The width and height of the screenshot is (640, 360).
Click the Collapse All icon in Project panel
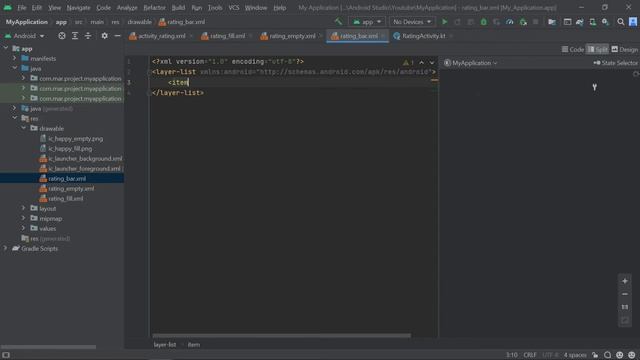(88, 36)
